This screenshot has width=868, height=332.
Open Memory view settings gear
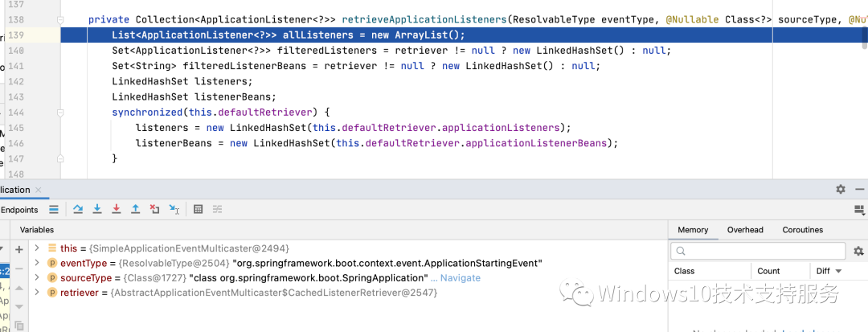858,252
